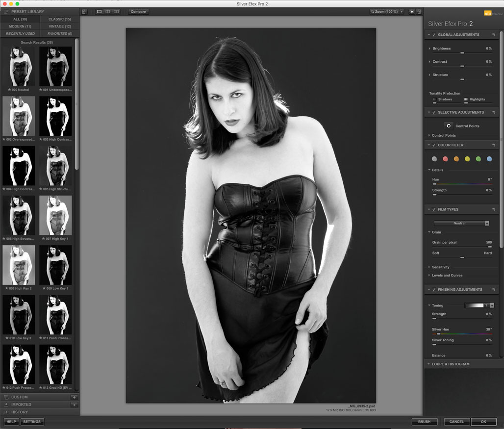Click the Cancel button
The height and width of the screenshot is (429, 504).
pyautogui.click(x=456, y=422)
